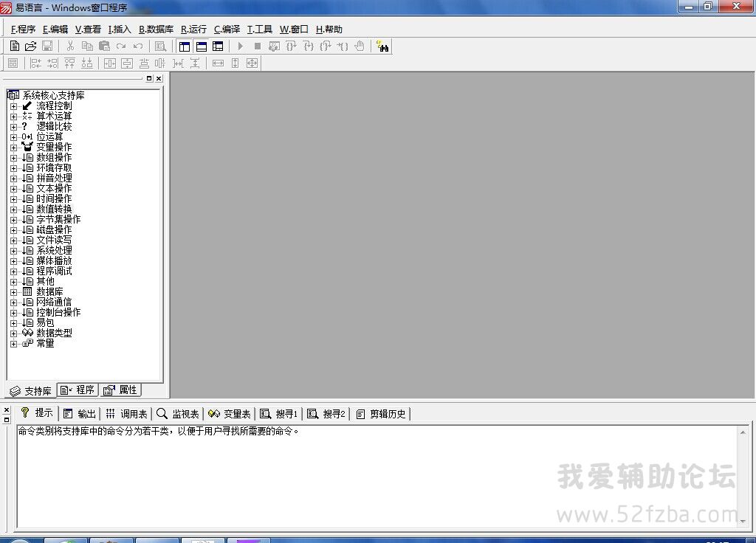Switch to the 属性 tab

click(120, 390)
